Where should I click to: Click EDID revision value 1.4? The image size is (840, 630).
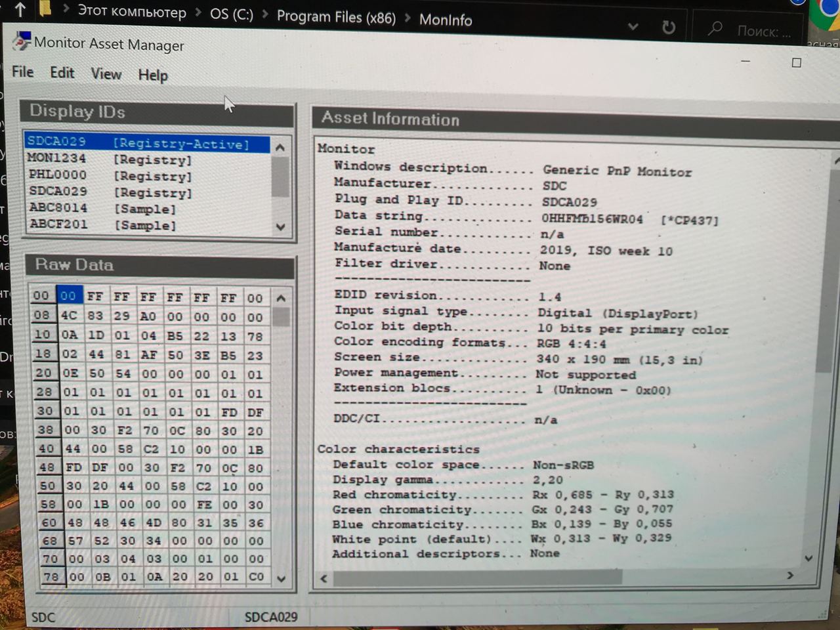[549, 297]
